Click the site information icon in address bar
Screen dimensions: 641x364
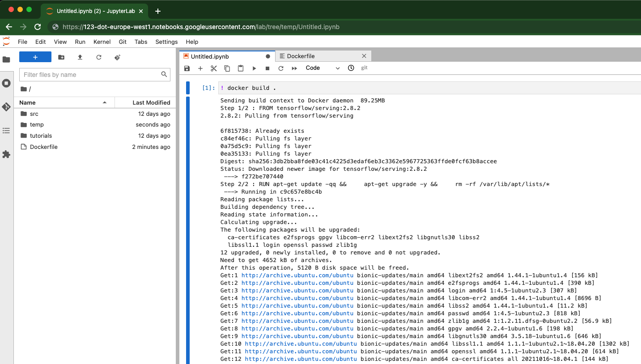[55, 27]
